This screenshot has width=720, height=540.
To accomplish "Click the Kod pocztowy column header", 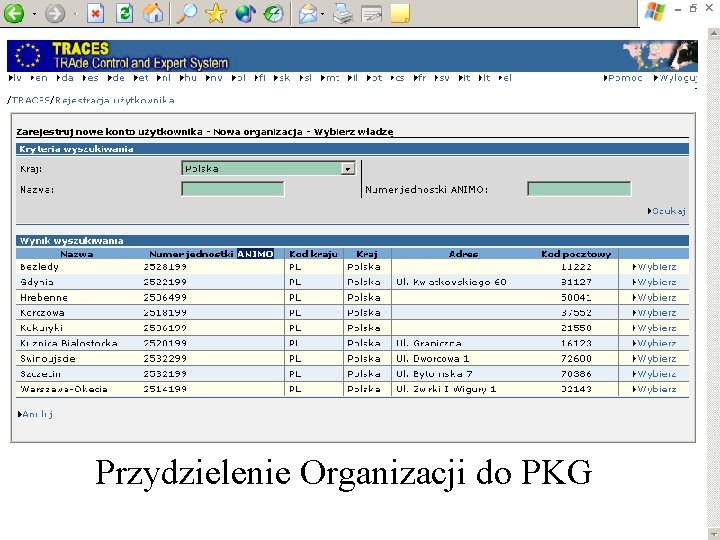I will (x=576, y=254).
